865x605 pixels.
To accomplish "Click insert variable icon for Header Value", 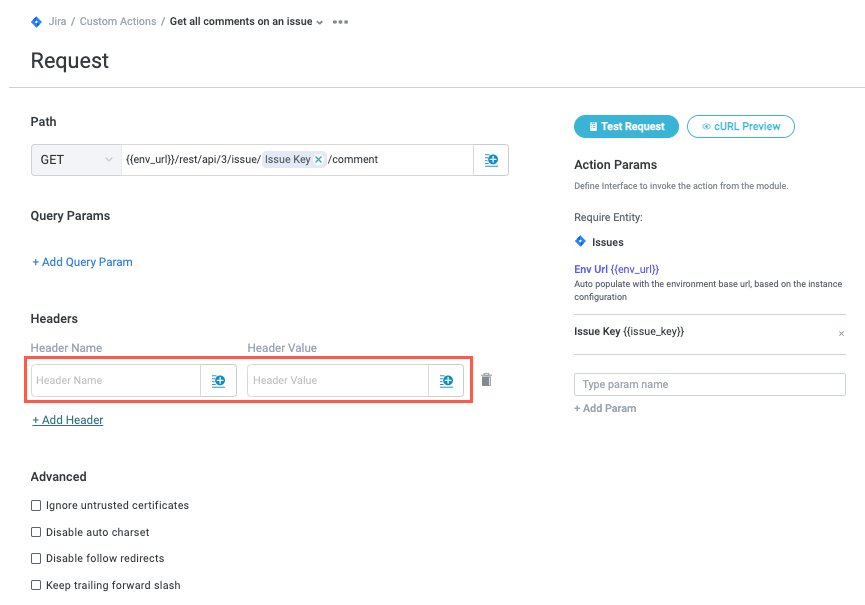I will (x=446, y=381).
